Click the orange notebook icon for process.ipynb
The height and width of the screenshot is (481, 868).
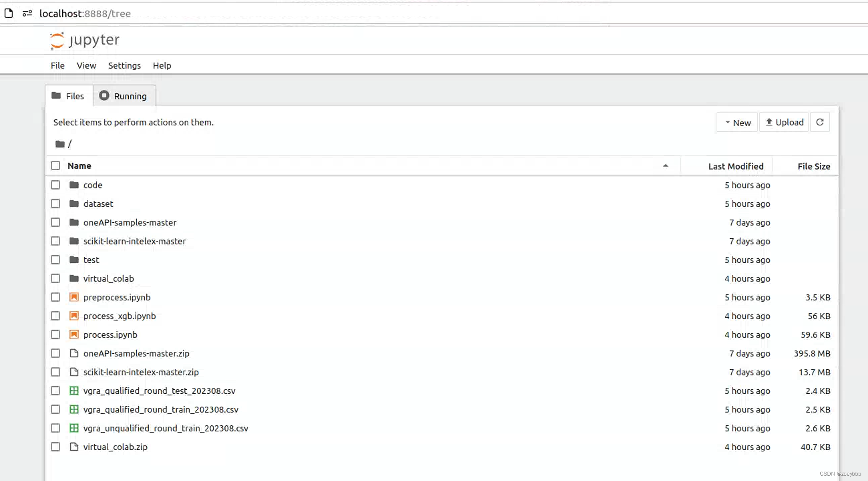coord(73,334)
